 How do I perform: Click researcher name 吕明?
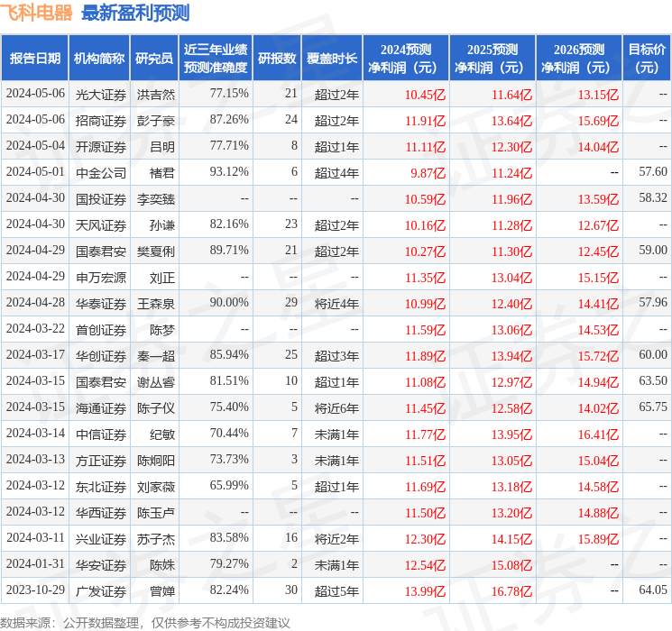162,147
